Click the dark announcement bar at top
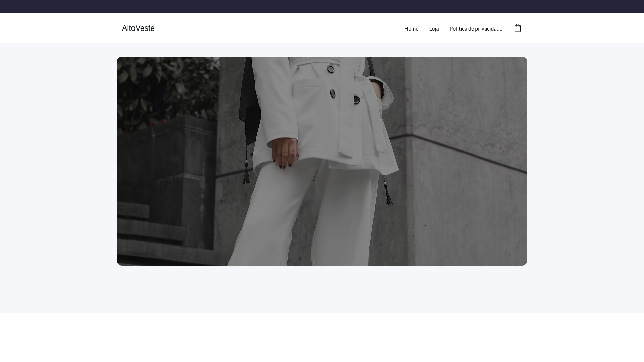The height and width of the screenshot is (362, 644). 322,6
